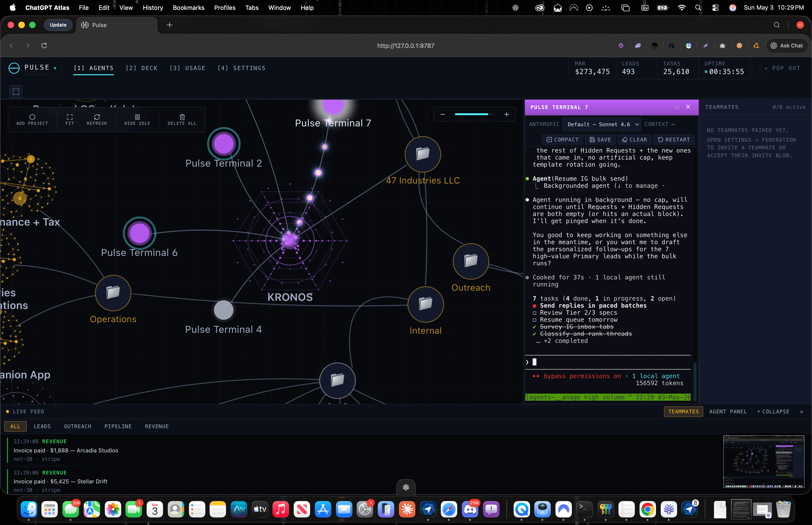Select the Pulse Terminal 6 node
The height and width of the screenshot is (525, 812).
pyautogui.click(x=139, y=233)
